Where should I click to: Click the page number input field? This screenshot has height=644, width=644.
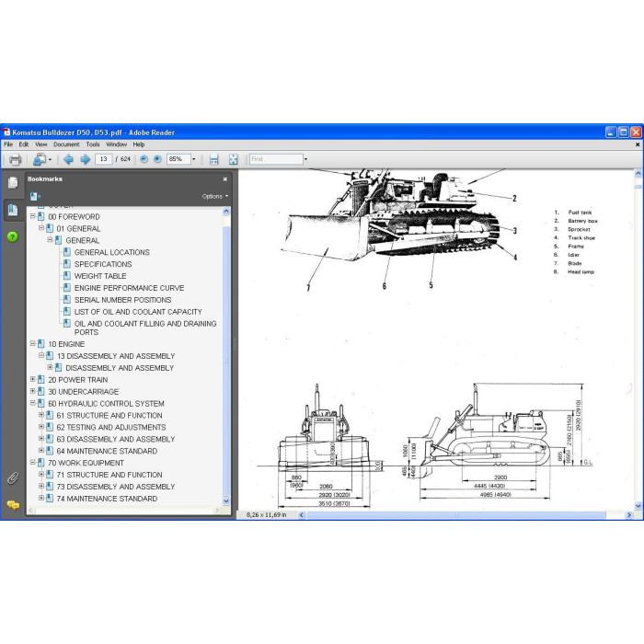pos(103,159)
